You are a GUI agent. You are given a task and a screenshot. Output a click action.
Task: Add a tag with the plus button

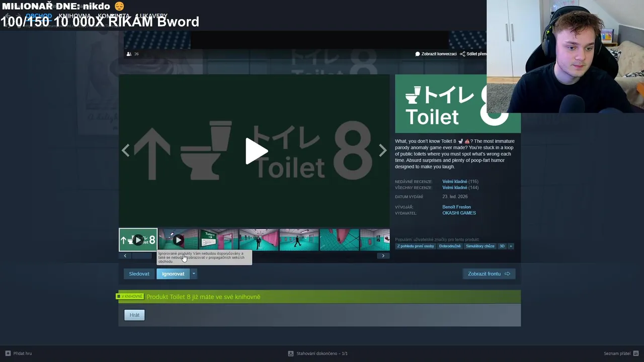[x=511, y=246]
